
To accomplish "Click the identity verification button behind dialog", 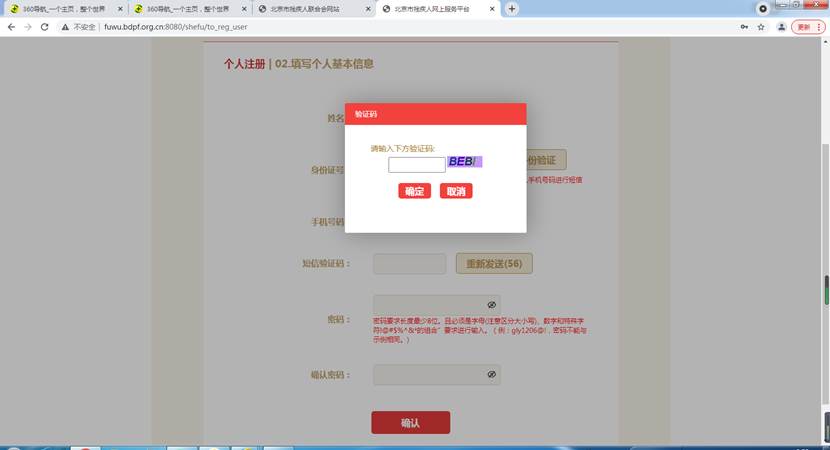I will click(x=546, y=160).
